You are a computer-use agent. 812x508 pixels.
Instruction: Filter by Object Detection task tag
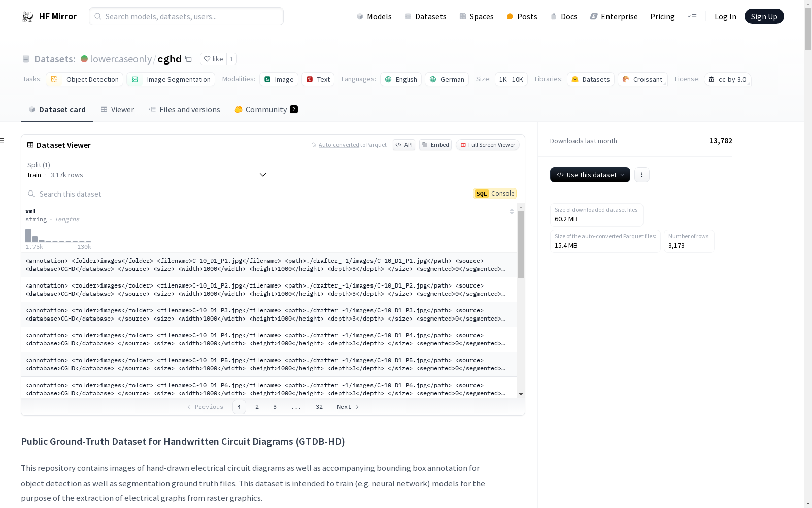(85, 79)
